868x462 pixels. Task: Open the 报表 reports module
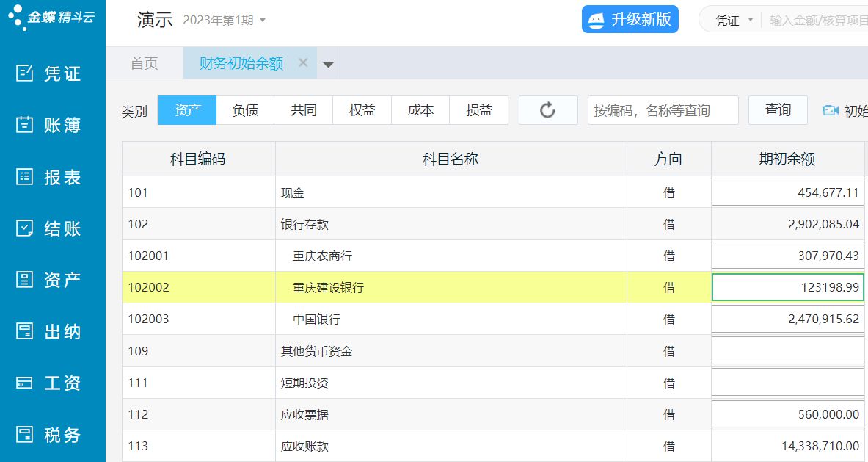(48, 177)
